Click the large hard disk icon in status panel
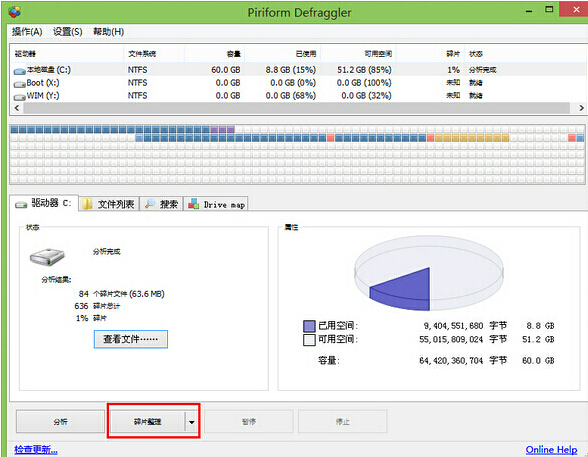The image size is (588, 457). [47, 257]
